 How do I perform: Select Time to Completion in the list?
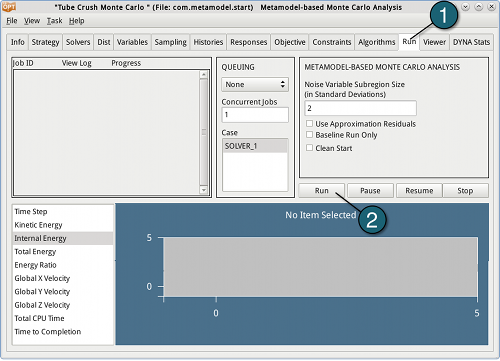point(63,332)
